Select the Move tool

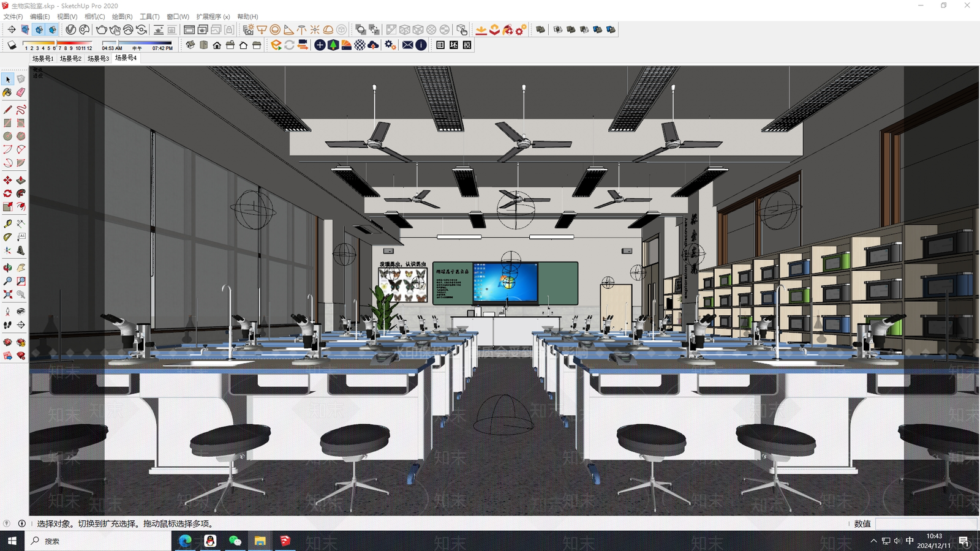(x=8, y=180)
